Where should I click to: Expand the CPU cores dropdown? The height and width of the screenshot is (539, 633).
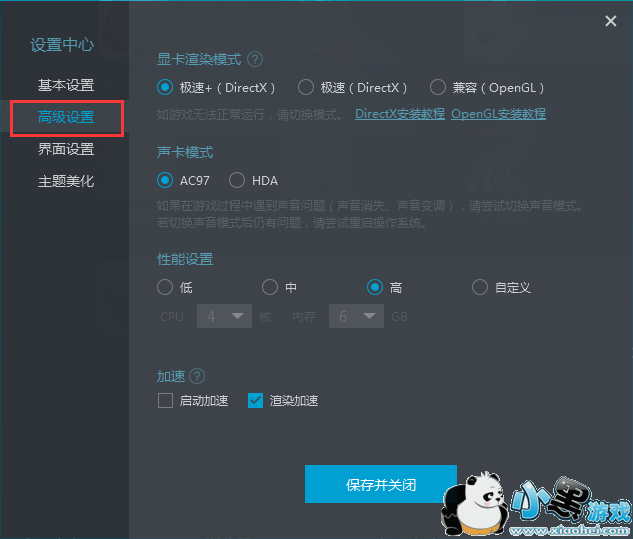224,316
